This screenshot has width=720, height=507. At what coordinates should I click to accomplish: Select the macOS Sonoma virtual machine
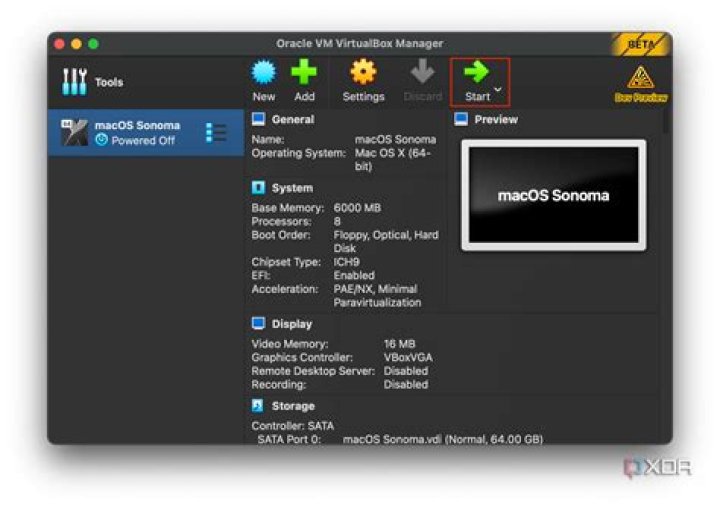point(146,133)
